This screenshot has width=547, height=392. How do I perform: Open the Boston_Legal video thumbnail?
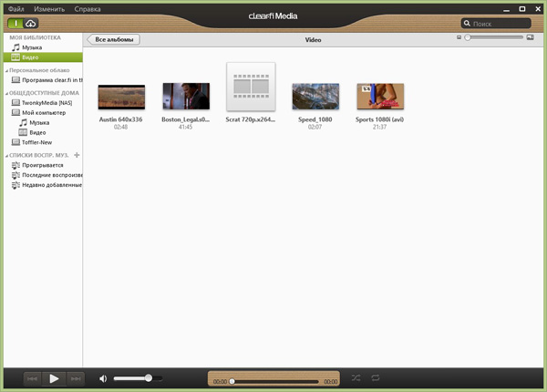186,97
